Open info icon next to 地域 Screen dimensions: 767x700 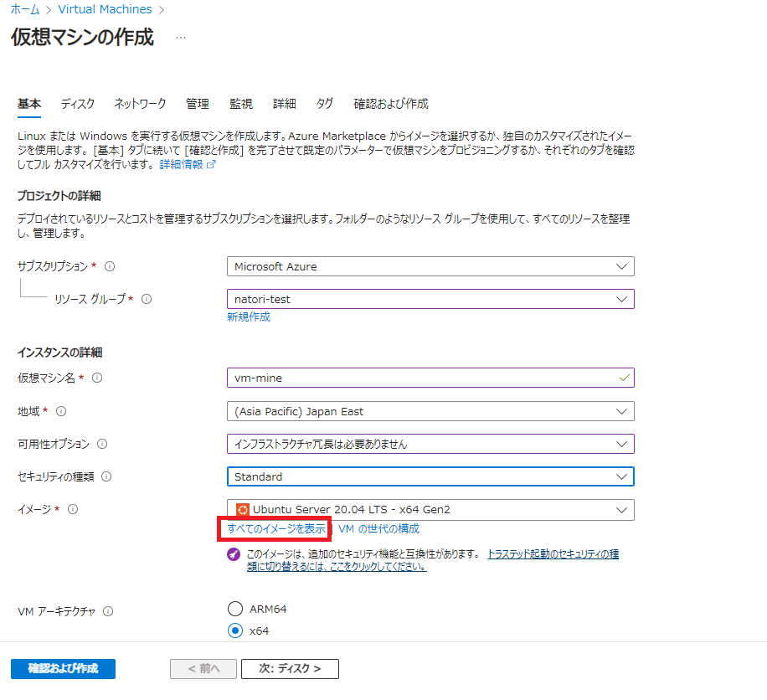61,411
